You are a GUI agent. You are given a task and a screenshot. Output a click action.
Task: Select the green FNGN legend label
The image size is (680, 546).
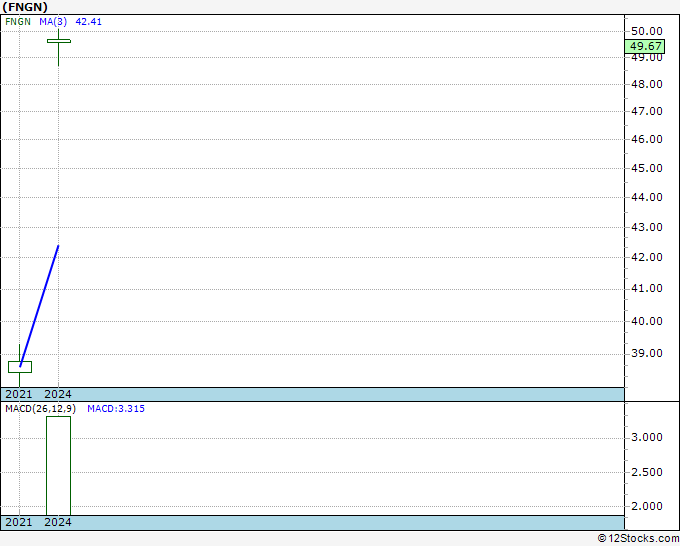pos(17,21)
